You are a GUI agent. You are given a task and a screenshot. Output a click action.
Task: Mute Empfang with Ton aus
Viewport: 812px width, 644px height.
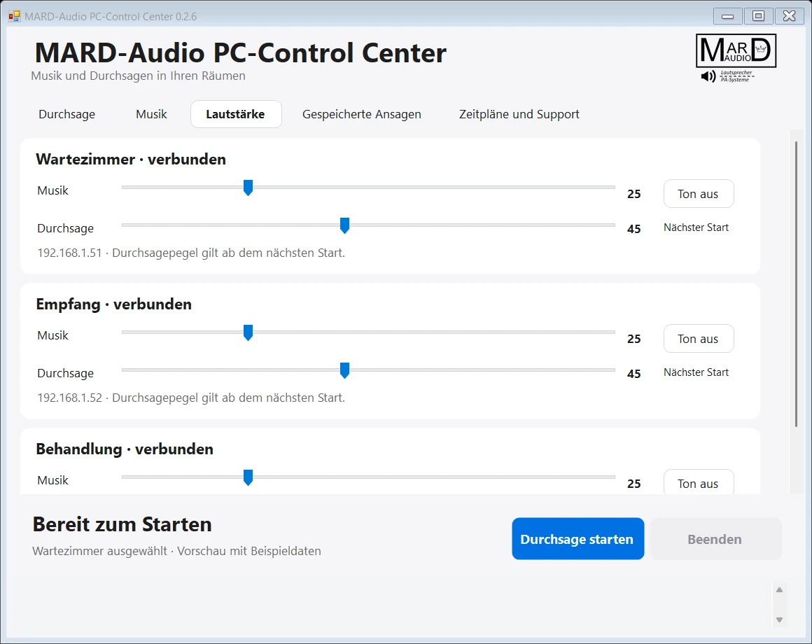(698, 339)
